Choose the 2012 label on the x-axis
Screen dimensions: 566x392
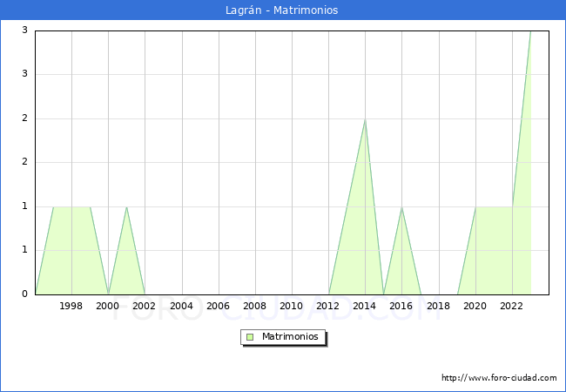(328, 307)
